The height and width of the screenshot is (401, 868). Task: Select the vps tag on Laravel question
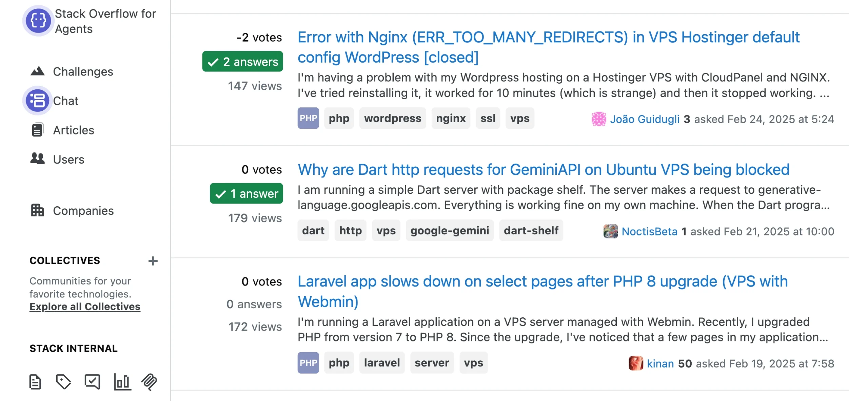pos(474,363)
